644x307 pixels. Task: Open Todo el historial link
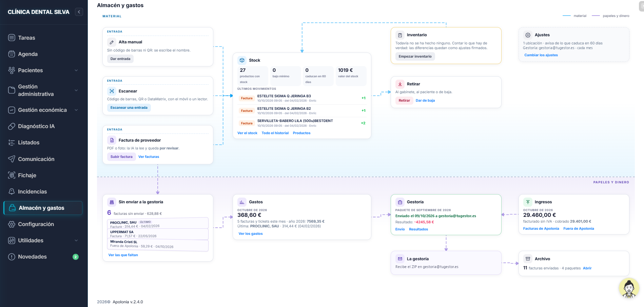(x=275, y=133)
